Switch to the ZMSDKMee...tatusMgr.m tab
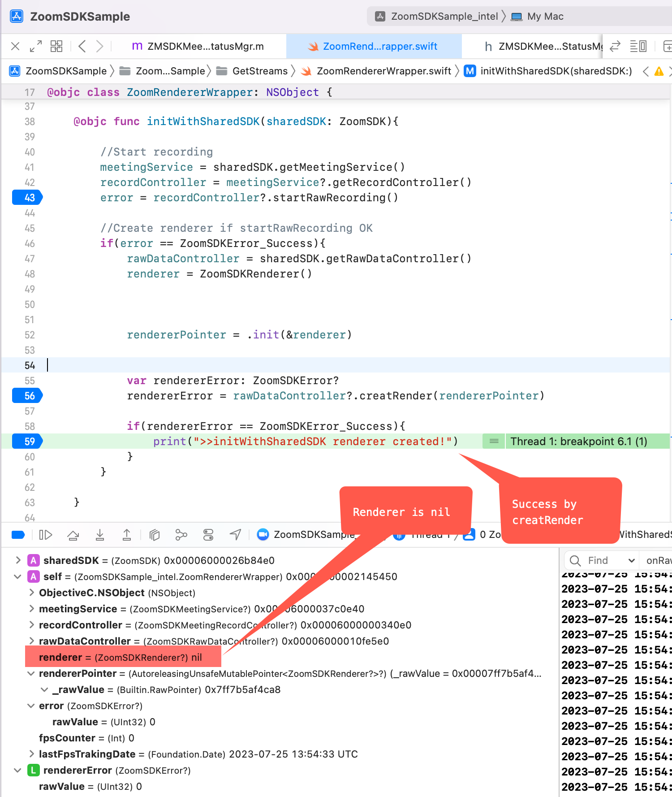Viewport: 672px width, 797px height. [x=198, y=46]
